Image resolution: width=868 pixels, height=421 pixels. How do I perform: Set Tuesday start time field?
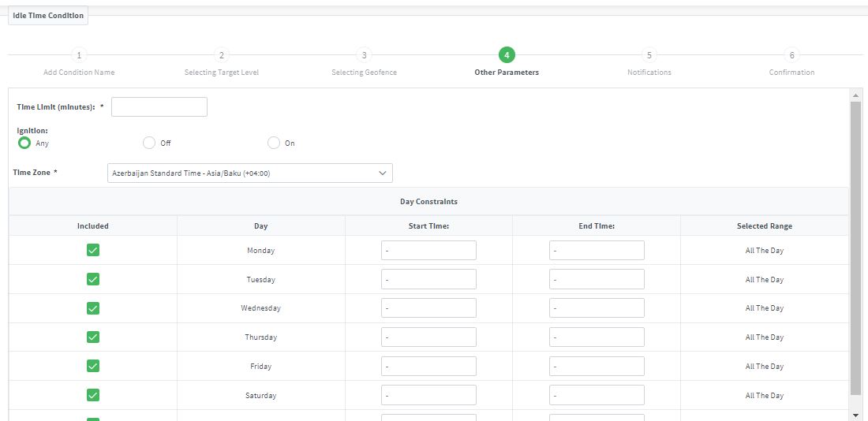point(428,279)
